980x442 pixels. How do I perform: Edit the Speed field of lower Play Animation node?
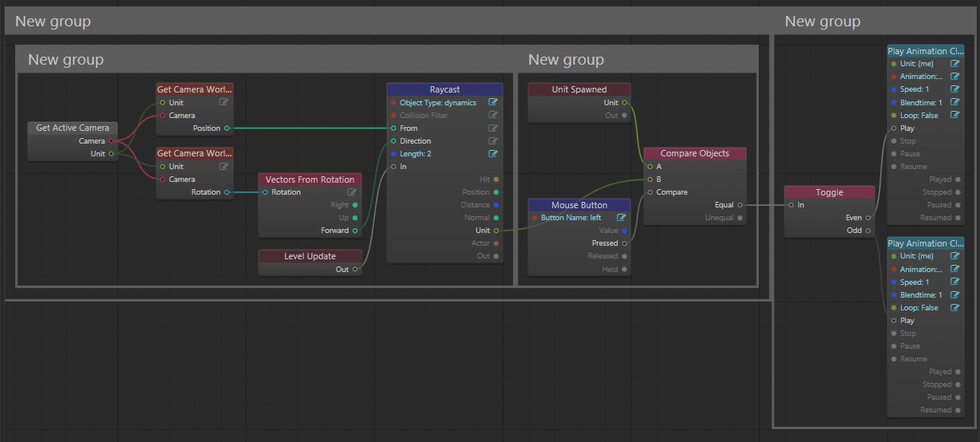954,282
